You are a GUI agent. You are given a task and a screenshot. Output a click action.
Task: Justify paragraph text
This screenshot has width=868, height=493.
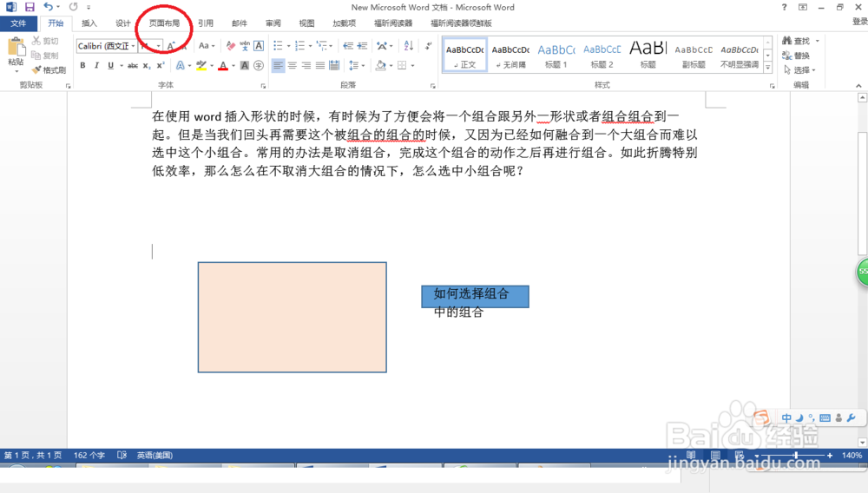pyautogui.click(x=320, y=65)
